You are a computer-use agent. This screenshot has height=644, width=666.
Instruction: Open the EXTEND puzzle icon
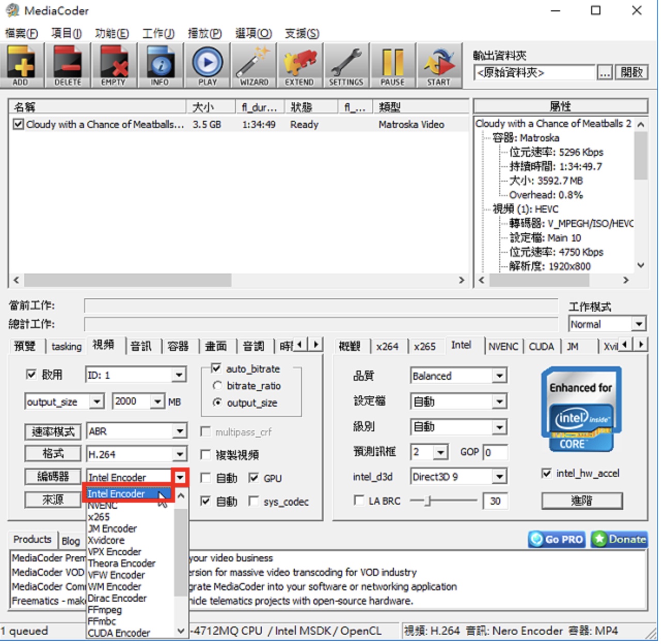tap(299, 66)
